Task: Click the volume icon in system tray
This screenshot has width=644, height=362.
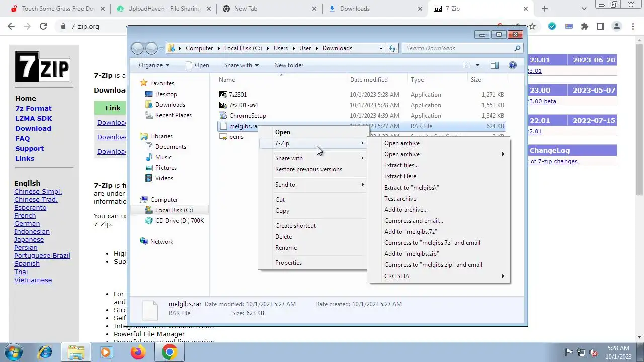Action: [593, 352]
